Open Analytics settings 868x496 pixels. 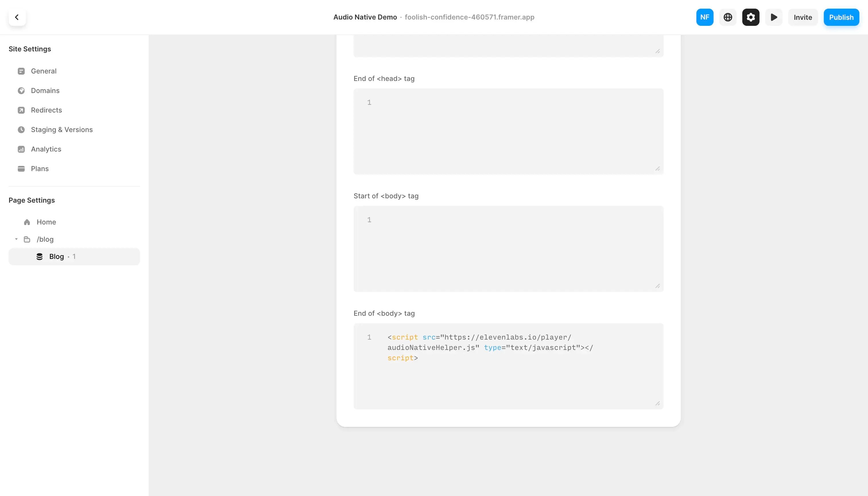[46, 149]
